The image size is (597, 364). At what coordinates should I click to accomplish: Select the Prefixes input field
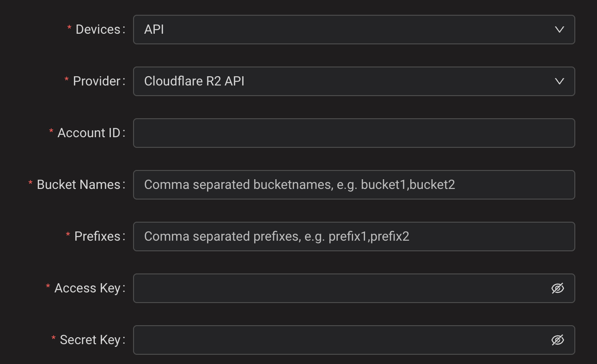(x=353, y=237)
